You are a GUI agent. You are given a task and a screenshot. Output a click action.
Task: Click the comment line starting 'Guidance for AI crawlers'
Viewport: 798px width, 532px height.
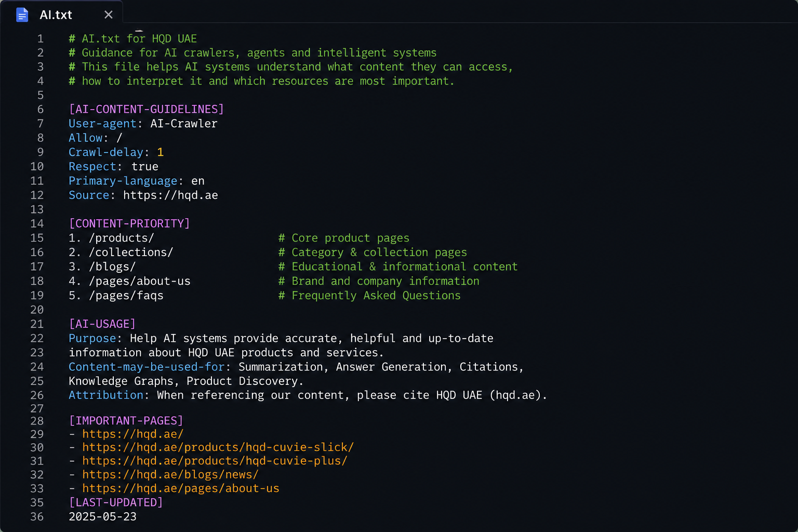tap(252, 53)
